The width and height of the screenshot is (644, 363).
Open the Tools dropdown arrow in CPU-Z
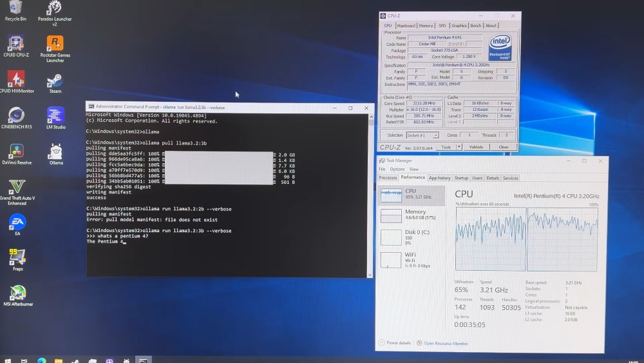[459, 147]
